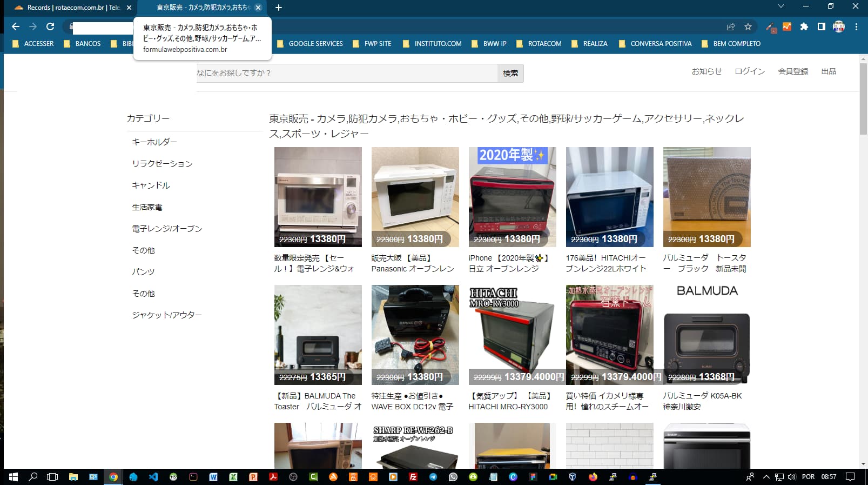Image resolution: width=868 pixels, height=485 pixels.
Task: Reload the current page
Action: (50, 26)
